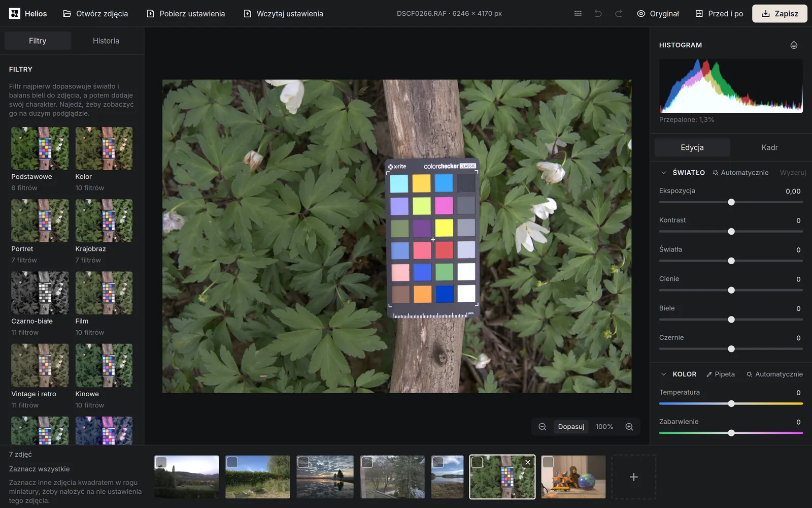This screenshot has width=812, height=508.
Task: Switch to the Kadr tab
Action: pyautogui.click(x=769, y=147)
